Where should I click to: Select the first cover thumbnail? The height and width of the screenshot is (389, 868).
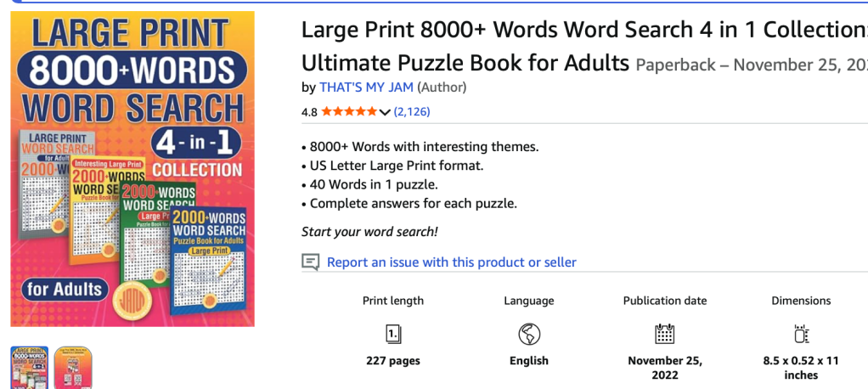(29, 368)
